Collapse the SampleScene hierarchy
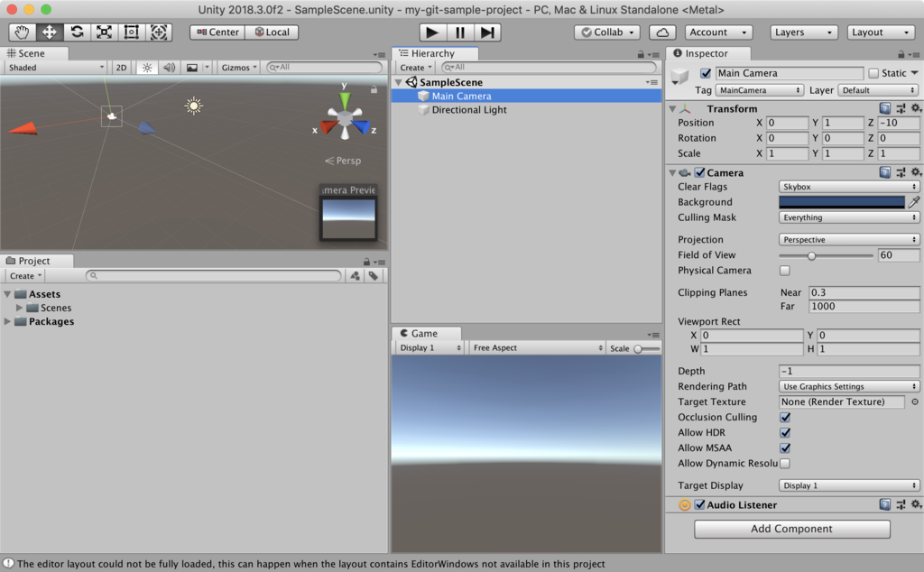The height and width of the screenshot is (572, 924). [x=398, y=82]
